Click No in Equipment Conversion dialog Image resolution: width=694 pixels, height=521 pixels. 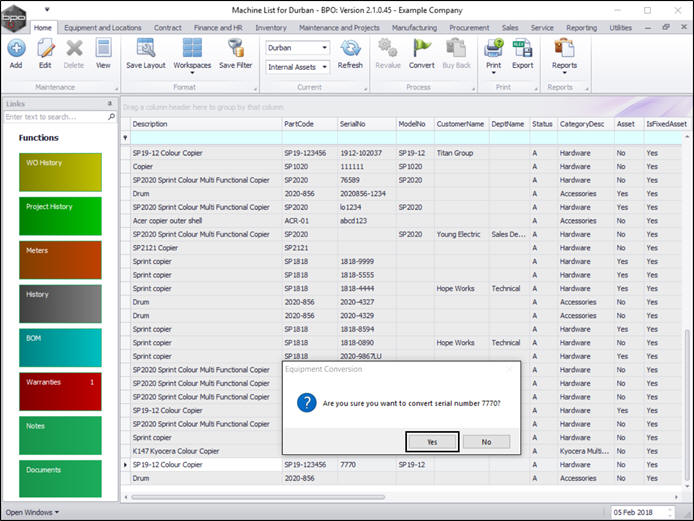click(486, 441)
